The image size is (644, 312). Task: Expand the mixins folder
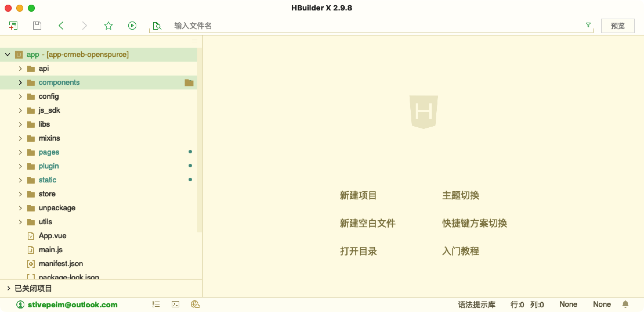point(20,138)
